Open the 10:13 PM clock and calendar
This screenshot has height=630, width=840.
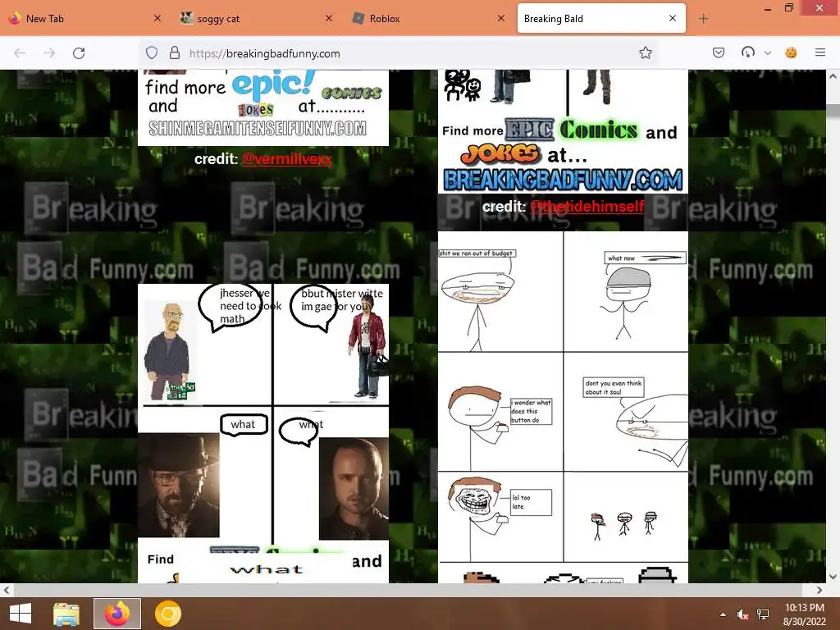tap(805, 614)
